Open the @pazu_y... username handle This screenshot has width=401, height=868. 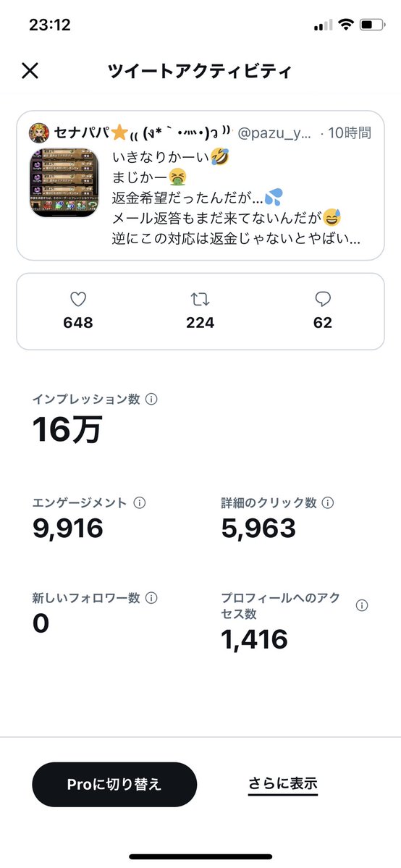pyautogui.click(x=274, y=133)
